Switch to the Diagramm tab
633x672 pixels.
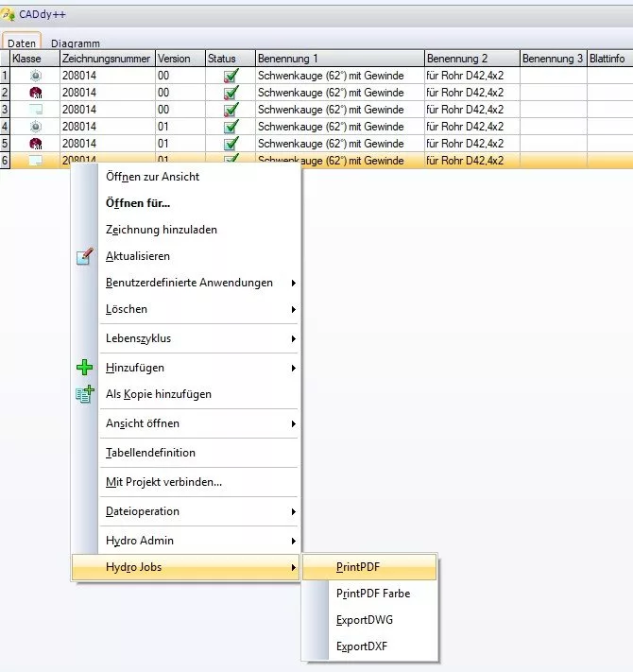pos(76,43)
